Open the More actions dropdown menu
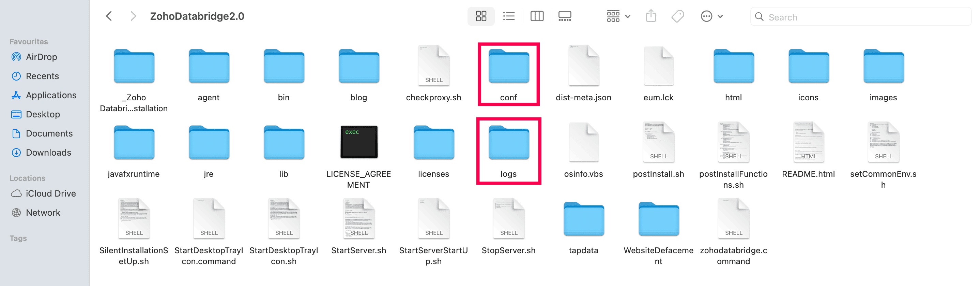Viewport: 980px width, 286px height. (712, 16)
